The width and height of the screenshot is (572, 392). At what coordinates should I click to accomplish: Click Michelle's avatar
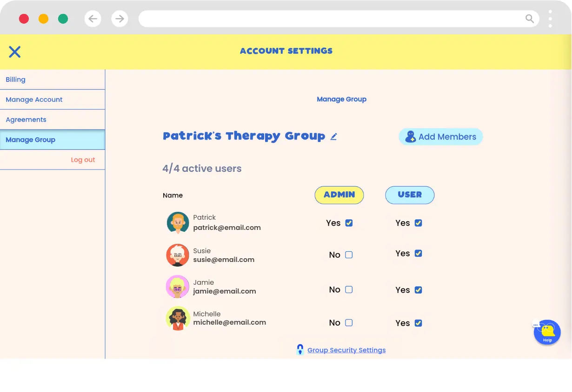pyautogui.click(x=178, y=319)
